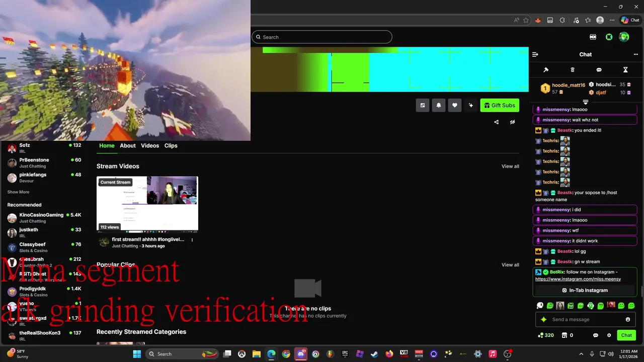Click the hourglass slow mode icon
Screen dimensions: 644x362
pos(625,70)
